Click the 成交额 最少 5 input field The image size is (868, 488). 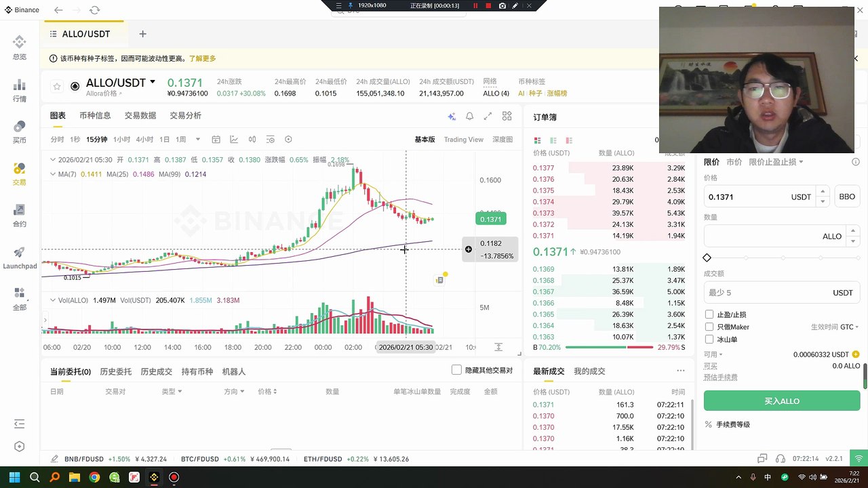pyautogui.click(x=782, y=293)
